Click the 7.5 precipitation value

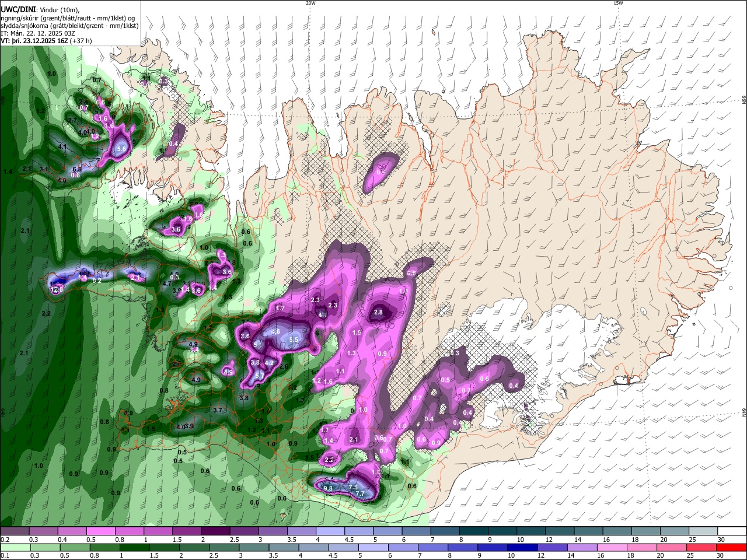point(353,487)
